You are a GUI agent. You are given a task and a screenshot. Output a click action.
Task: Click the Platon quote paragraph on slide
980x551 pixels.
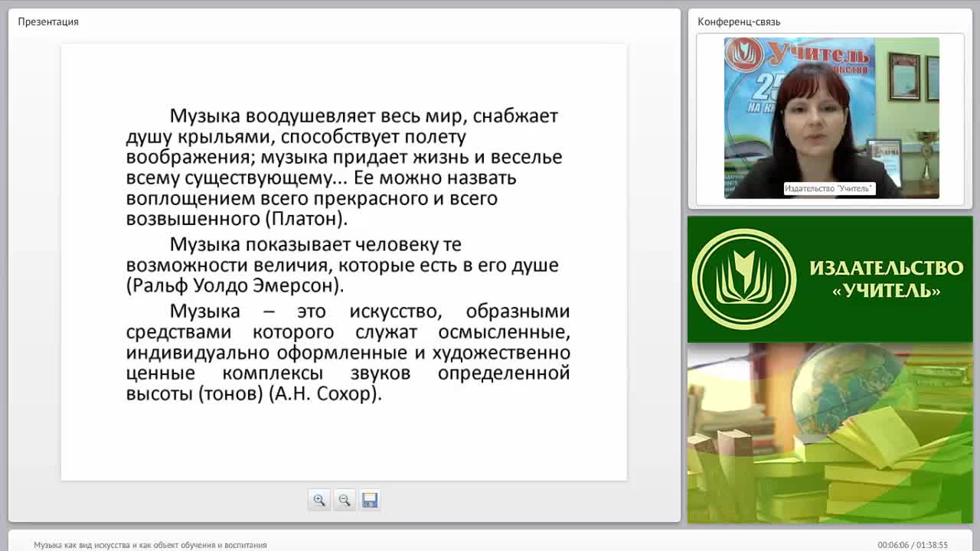click(x=345, y=167)
